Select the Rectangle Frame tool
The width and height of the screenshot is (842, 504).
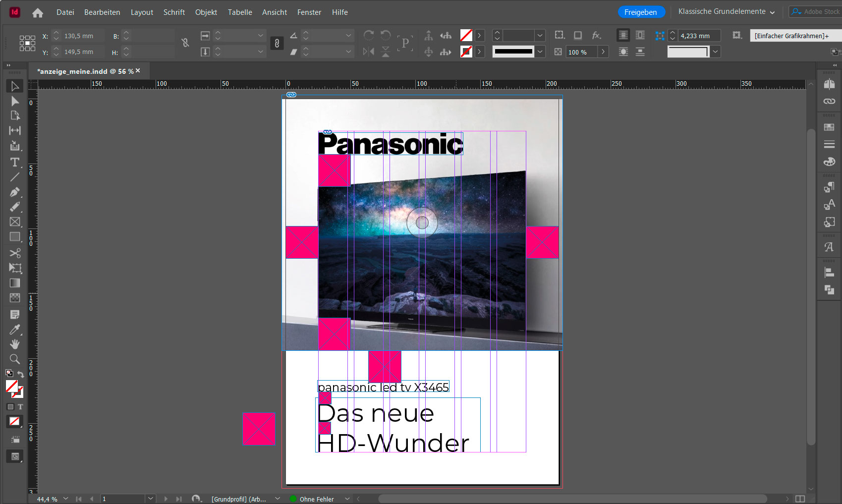(15, 222)
